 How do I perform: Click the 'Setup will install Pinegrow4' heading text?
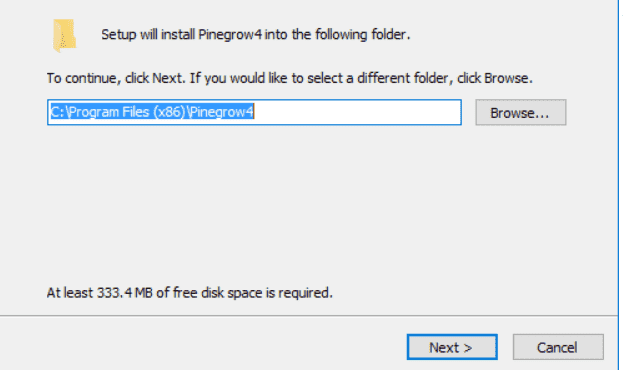(x=256, y=34)
